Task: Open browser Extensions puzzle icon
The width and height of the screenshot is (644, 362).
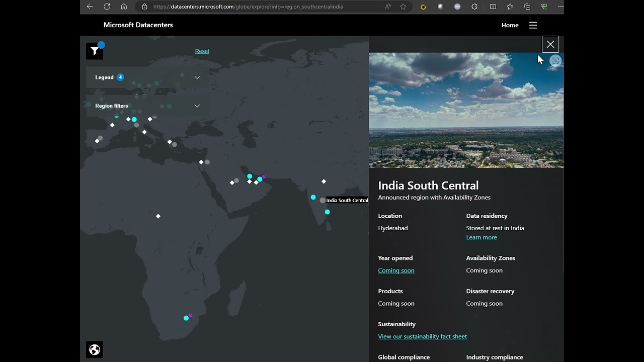Action: coord(474,7)
